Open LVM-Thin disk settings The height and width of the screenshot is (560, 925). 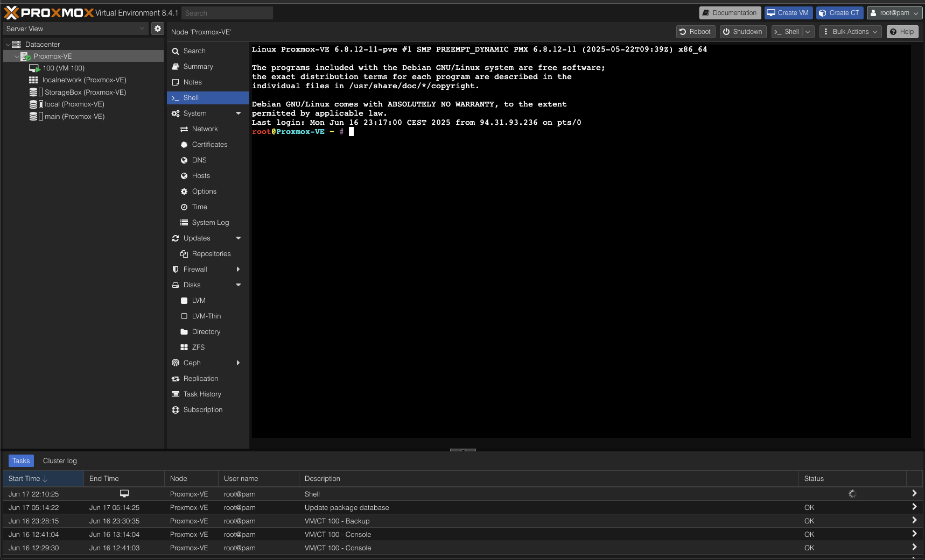point(208,316)
